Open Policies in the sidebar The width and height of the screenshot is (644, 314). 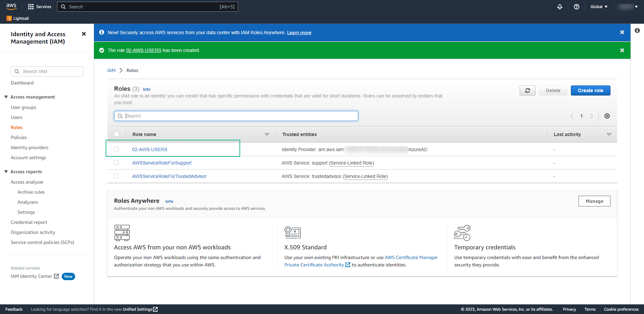coord(19,137)
